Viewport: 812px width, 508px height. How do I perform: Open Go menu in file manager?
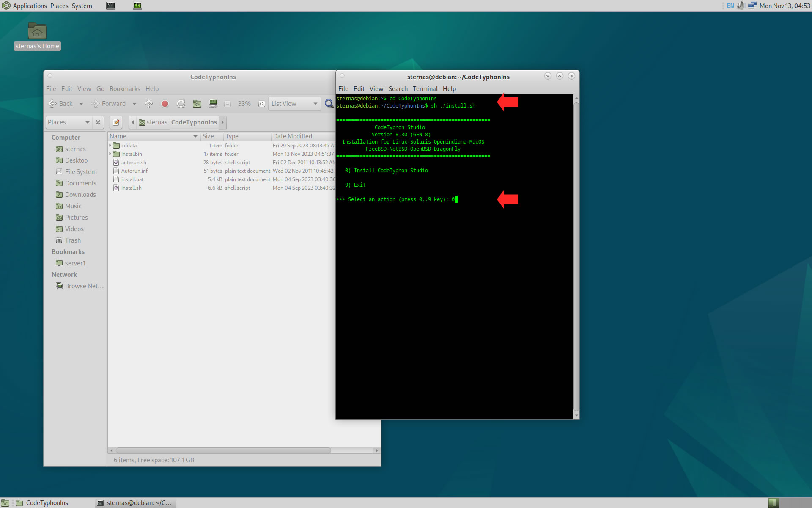point(100,89)
